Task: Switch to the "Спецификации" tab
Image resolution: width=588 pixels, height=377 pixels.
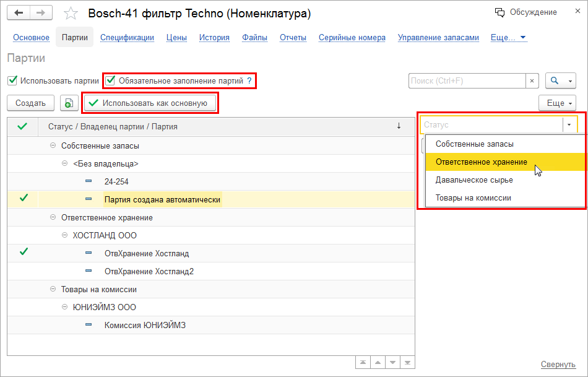Action: (127, 38)
